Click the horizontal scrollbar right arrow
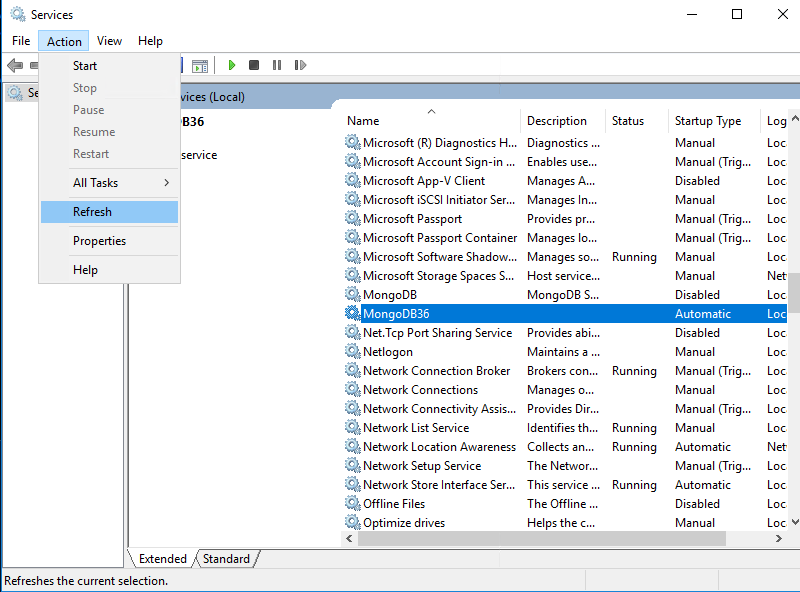The width and height of the screenshot is (800, 592). coord(779,538)
